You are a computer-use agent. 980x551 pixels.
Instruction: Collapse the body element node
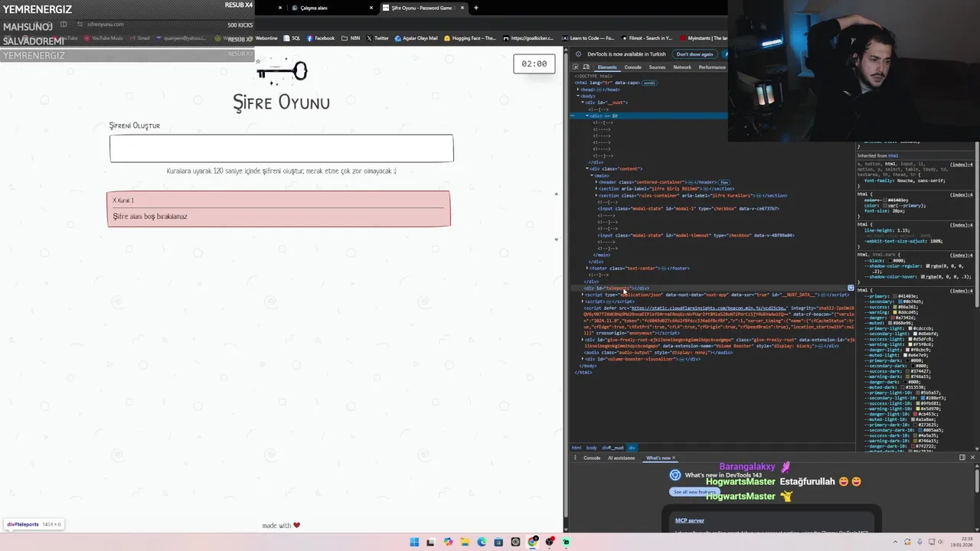[578, 96]
